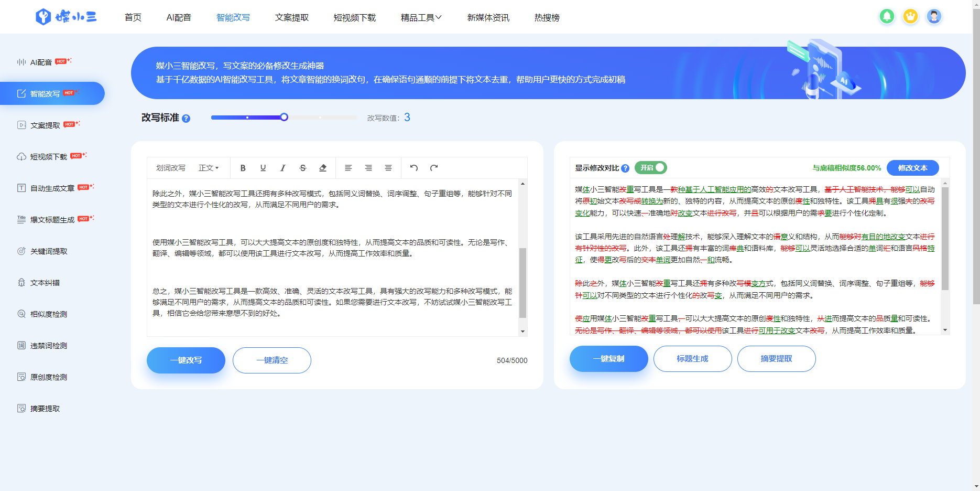Click the 改写标准 slider handle
Viewport: 980px width, 491px height.
point(284,117)
